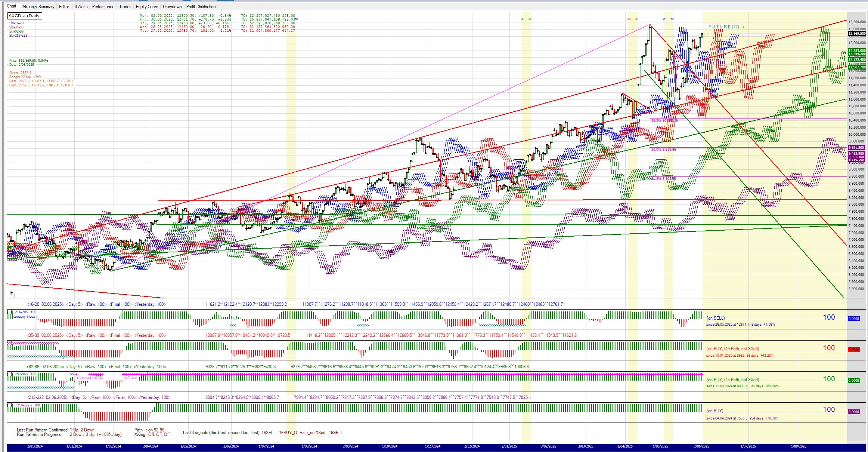Click the purple 0.0000 value box of 218-222 pane
This screenshot has width=868, height=452.
tap(854, 412)
